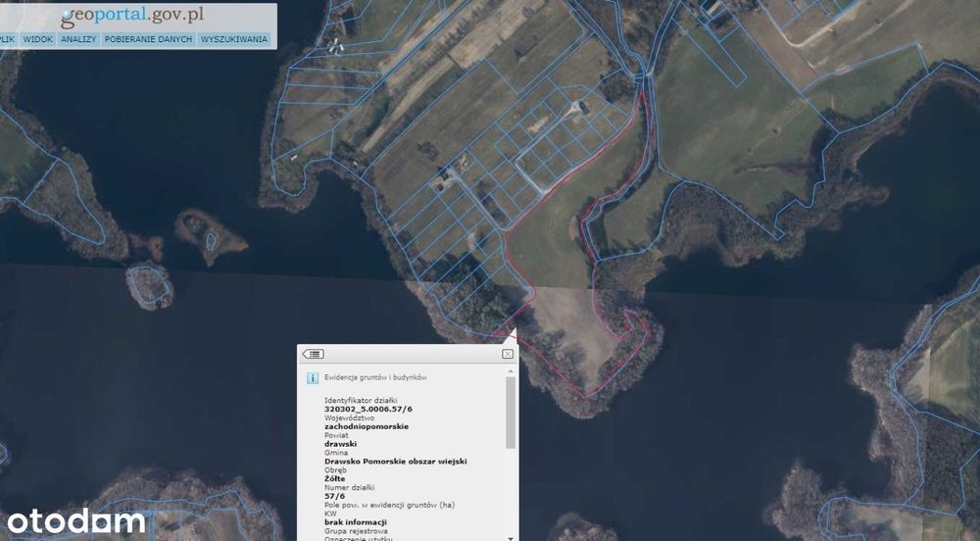
Task: Open the PLIK menu
Action: (7, 39)
